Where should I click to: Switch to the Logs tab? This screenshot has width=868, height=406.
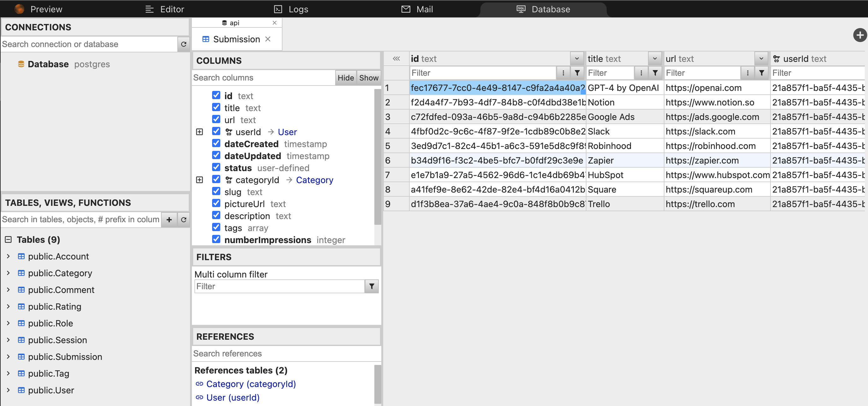coord(291,9)
